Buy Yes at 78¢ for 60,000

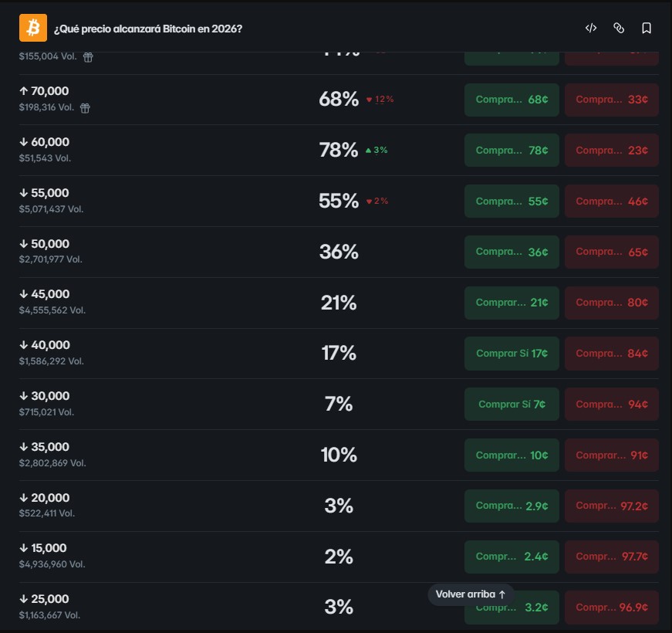pyautogui.click(x=512, y=150)
